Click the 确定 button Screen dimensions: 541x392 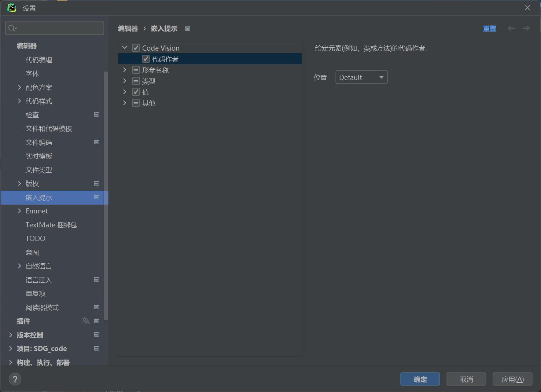(420, 379)
